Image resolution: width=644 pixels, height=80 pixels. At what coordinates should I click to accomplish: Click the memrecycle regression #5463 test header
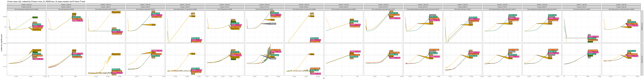tap(26, 9)
